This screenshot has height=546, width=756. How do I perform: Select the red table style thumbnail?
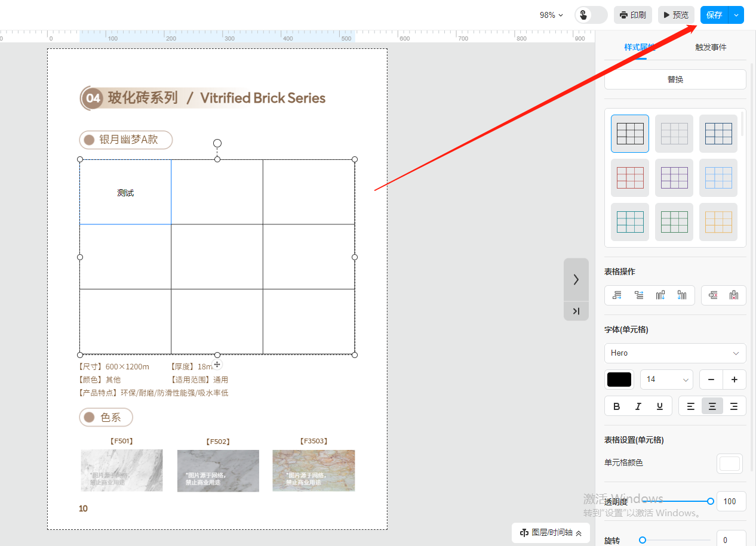(x=630, y=178)
